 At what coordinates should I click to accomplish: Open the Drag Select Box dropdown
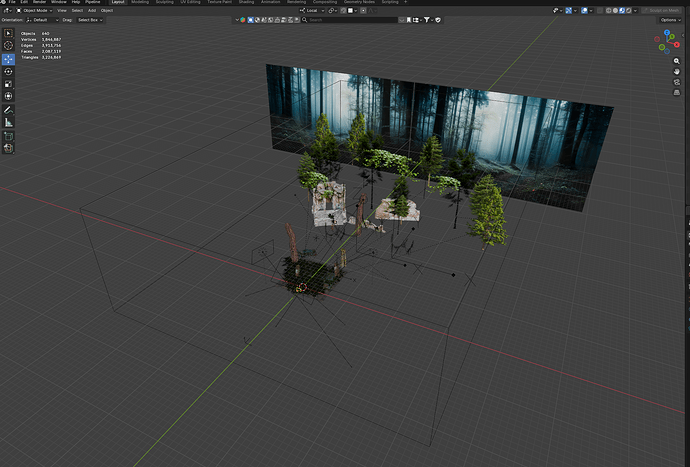point(90,20)
